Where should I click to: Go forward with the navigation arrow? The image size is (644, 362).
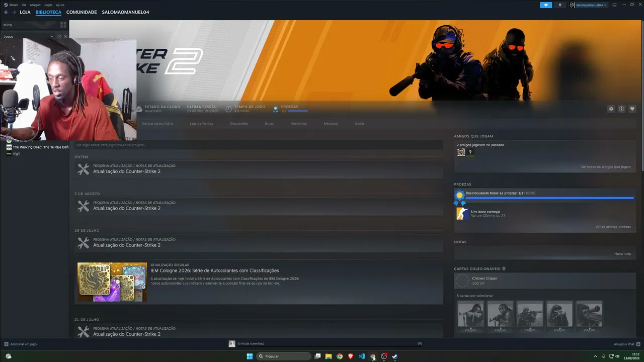(14, 12)
